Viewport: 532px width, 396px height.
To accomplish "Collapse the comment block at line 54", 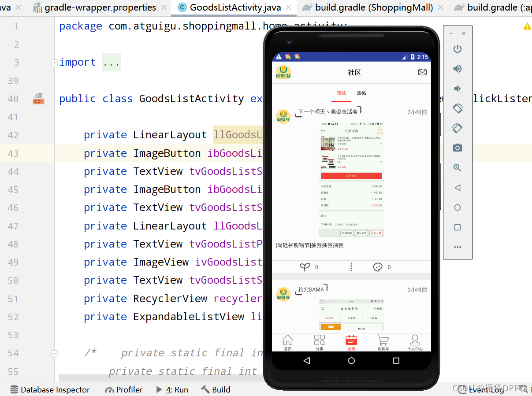I will pyautogui.click(x=54, y=353).
